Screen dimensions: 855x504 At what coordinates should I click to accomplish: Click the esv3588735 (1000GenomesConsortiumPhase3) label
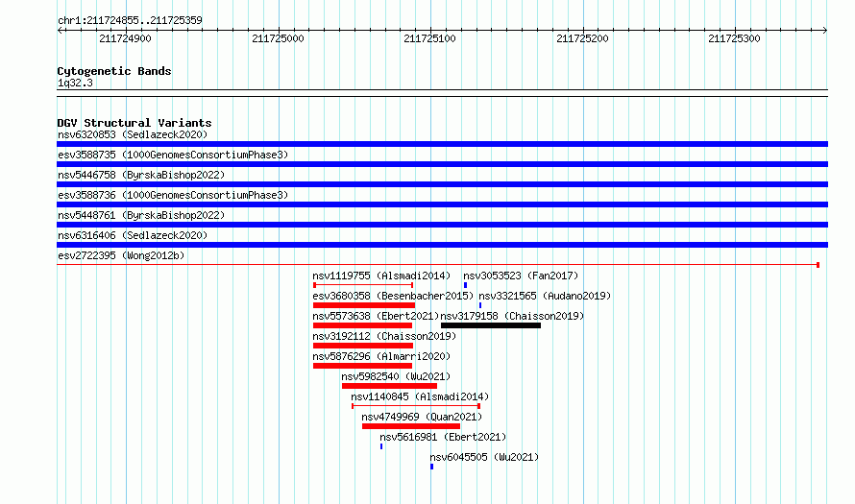[x=173, y=155]
